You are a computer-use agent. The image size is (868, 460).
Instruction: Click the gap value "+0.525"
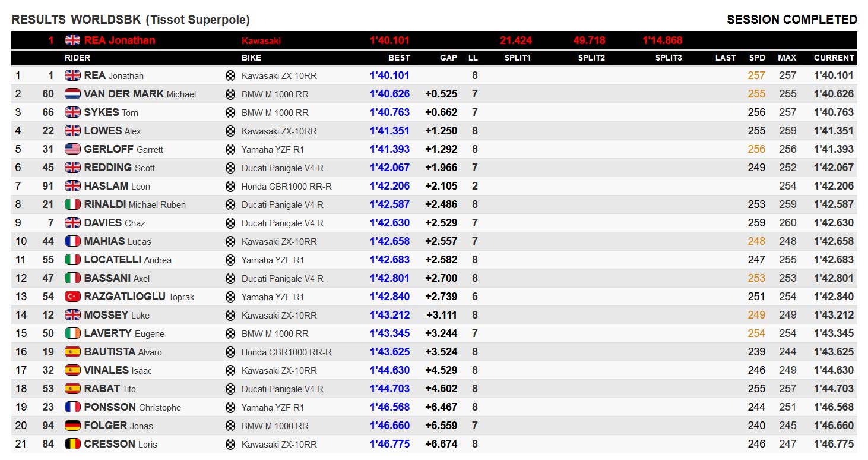click(x=441, y=94)
